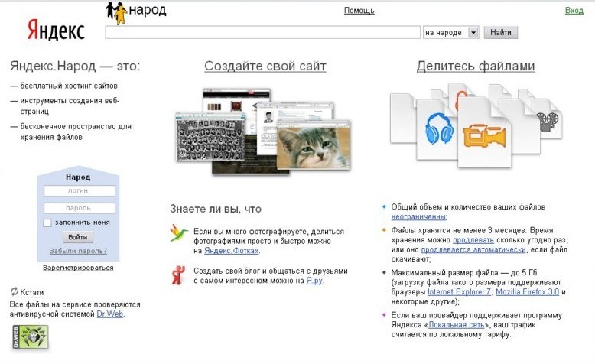Click the refresh arrows icon beside Кстати

coord(14,291)
